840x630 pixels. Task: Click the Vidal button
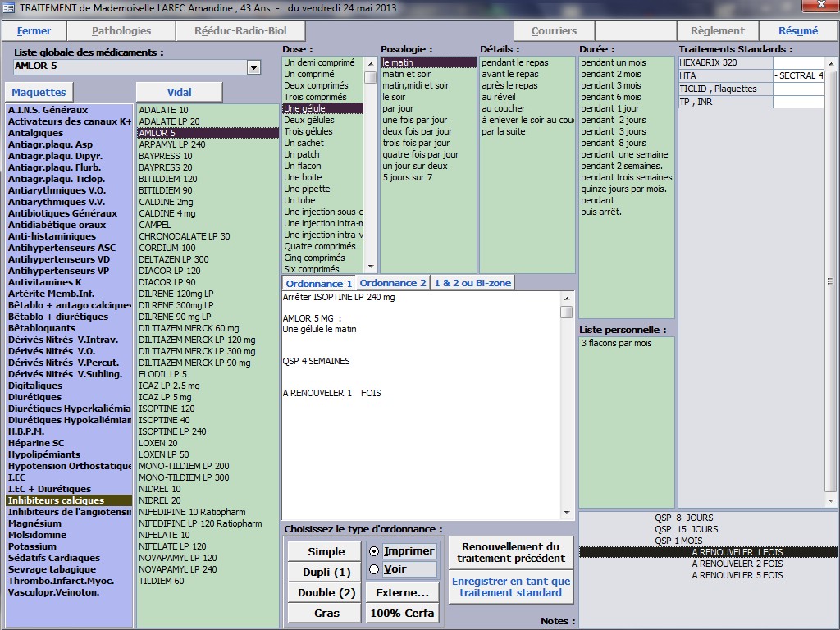(179, 93)
